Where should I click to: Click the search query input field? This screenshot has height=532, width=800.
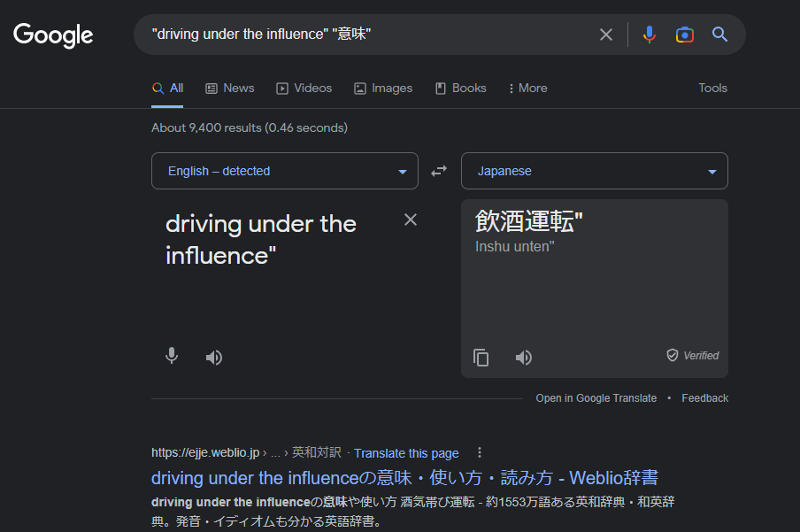point(367,35)
